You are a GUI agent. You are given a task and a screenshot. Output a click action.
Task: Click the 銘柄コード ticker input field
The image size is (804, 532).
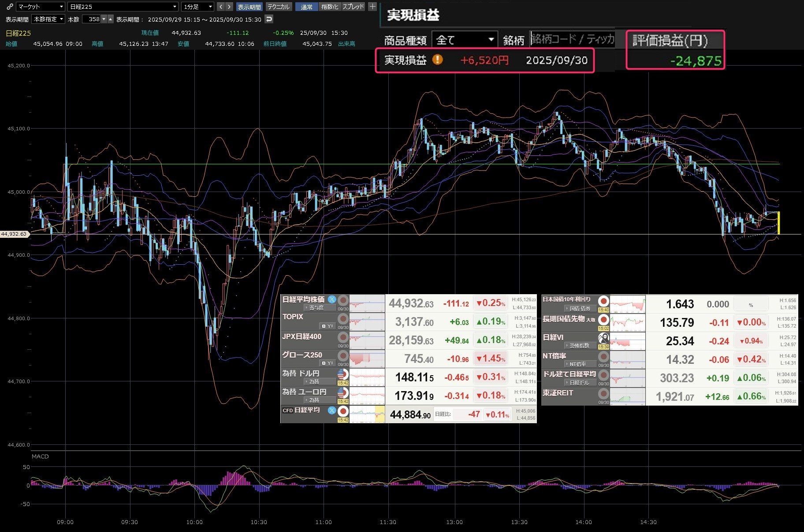point(572,40)
